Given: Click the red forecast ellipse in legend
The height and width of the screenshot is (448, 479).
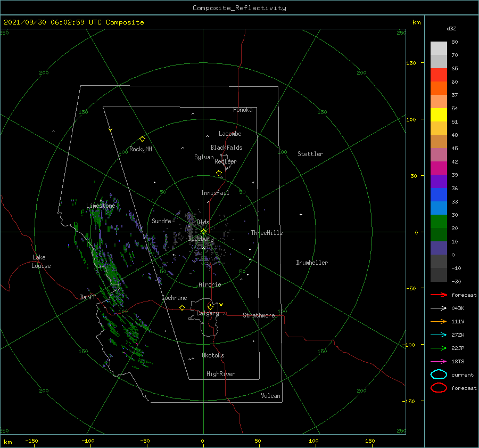Looking at the screenshot, I should point(439,388).
